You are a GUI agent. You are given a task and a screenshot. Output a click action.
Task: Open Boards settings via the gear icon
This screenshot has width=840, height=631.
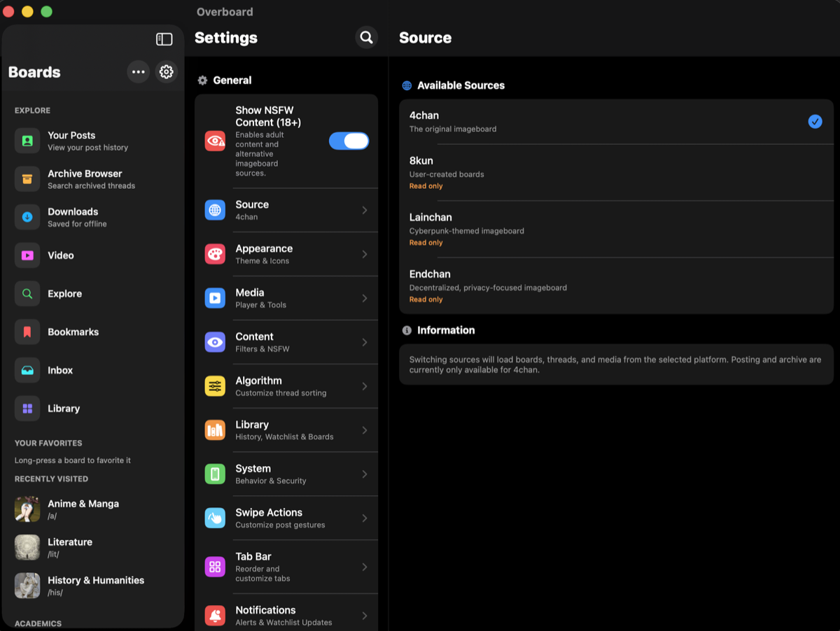[166, 71]
